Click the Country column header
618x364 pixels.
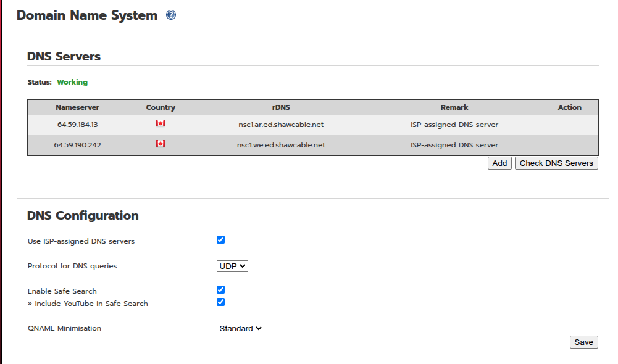click(x=161, y=107)
